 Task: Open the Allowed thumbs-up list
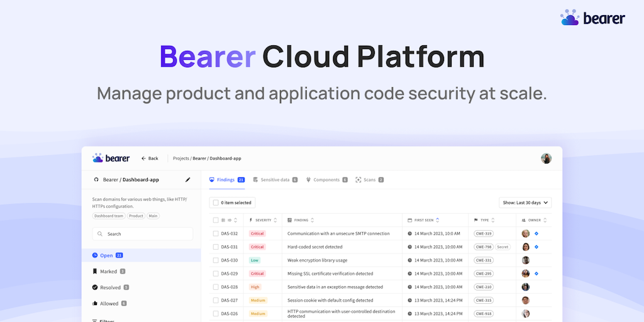pos(109,304)
